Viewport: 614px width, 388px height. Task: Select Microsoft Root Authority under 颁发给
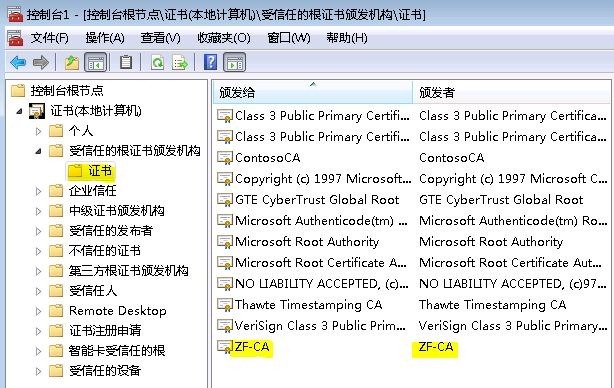click(x=307, y=242)
